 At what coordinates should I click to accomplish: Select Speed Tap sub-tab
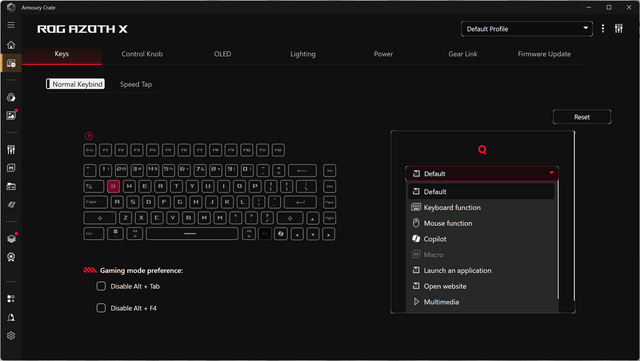click(136, 84)
